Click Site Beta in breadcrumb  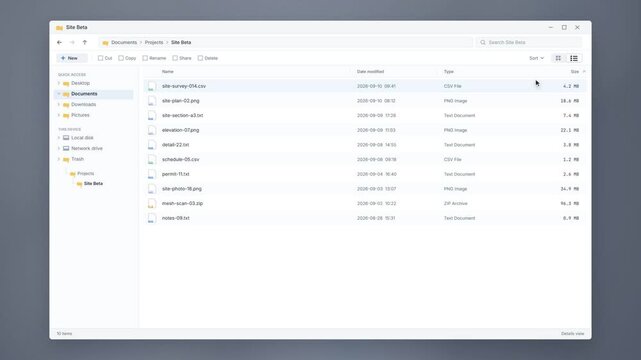tap(181, 42)
